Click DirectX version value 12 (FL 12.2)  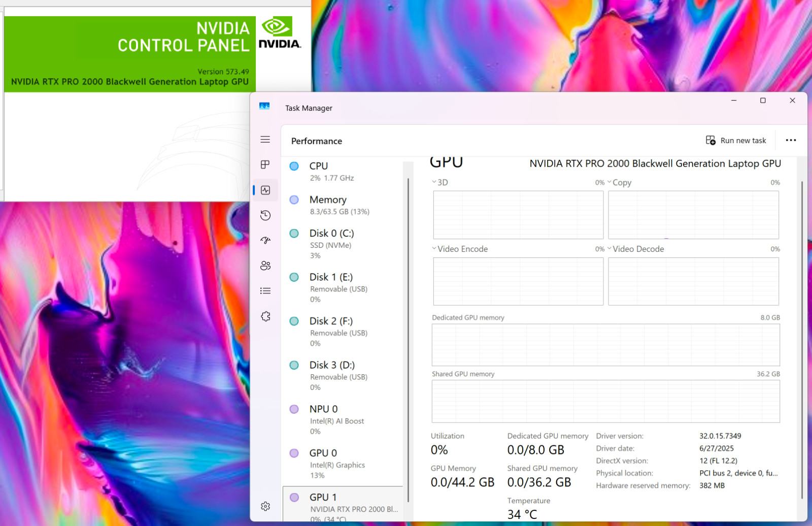pyautogui.click(x=718, y=461)
